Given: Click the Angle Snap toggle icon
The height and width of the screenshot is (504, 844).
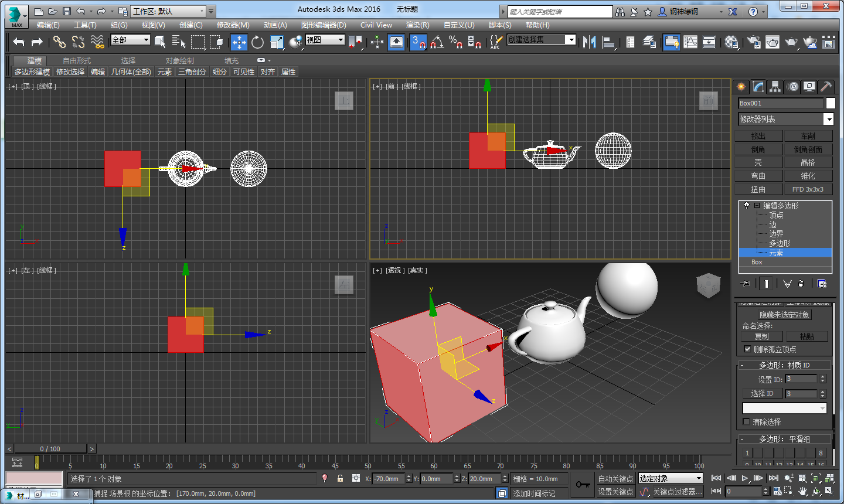Looking at the screenshot, I should click(x=437, y=42).
